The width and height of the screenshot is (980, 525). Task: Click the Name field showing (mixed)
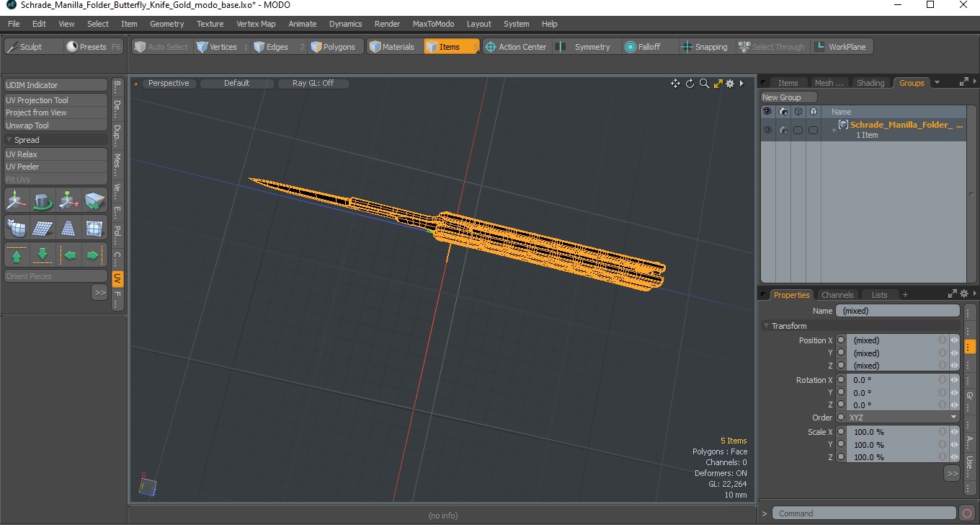(x=898, y=311)
